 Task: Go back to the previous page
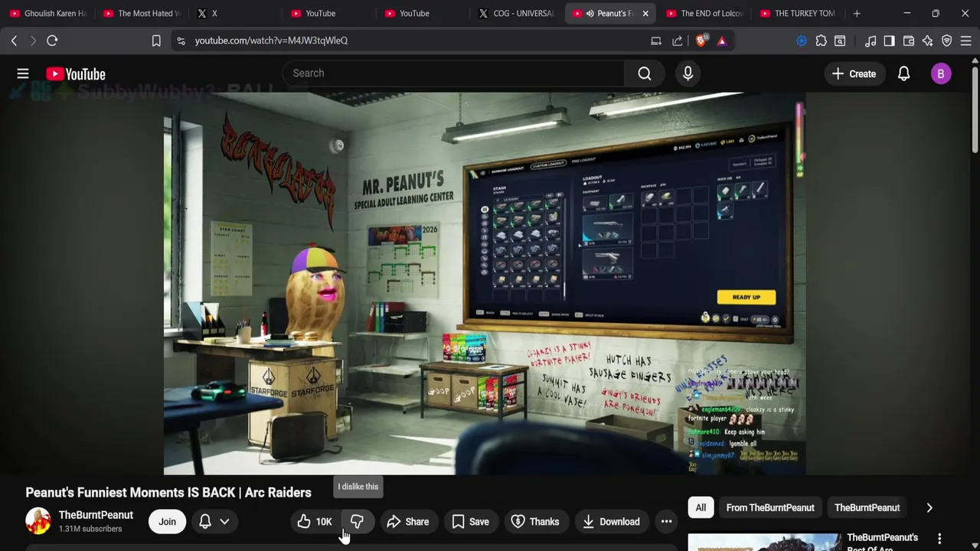(x=14, y=41)
